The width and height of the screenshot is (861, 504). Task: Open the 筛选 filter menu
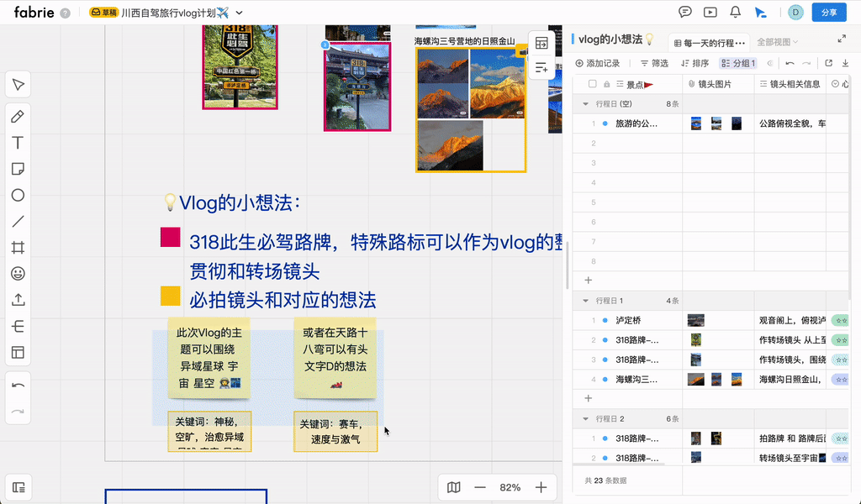pyautogui.click(x=654, y=63)
